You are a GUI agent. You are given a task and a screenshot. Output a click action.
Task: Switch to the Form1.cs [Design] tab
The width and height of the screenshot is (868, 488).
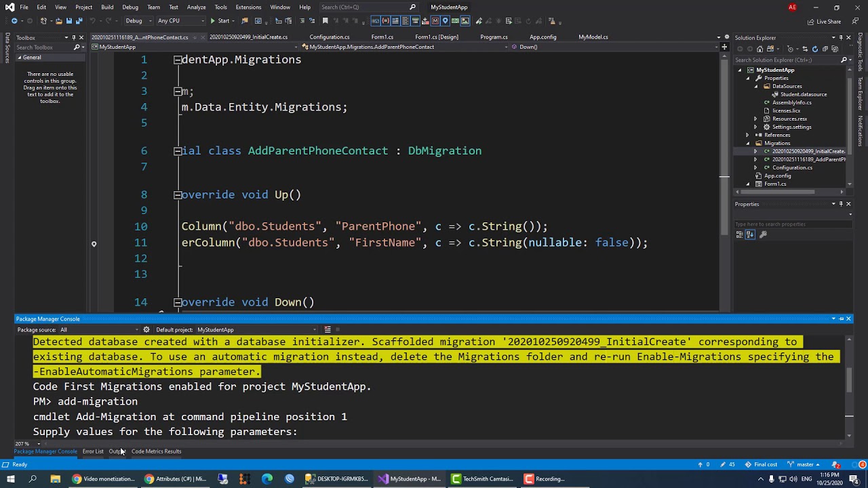click(x=437, y=37)
